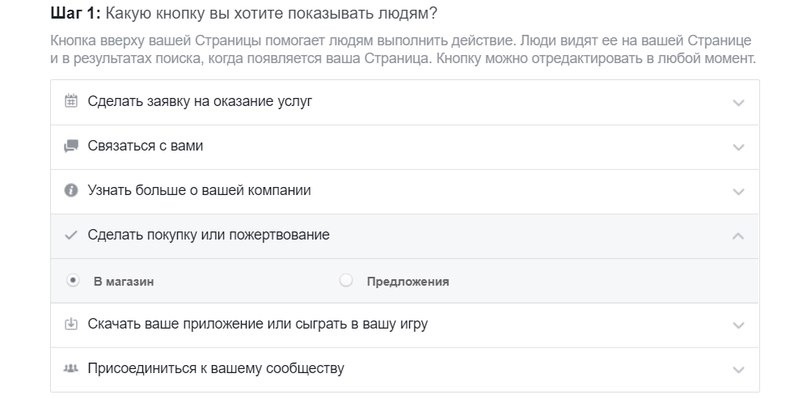Expand the Связаться с вами chevron
This screenshot has width=807, height=399.
tap(739, 148)
